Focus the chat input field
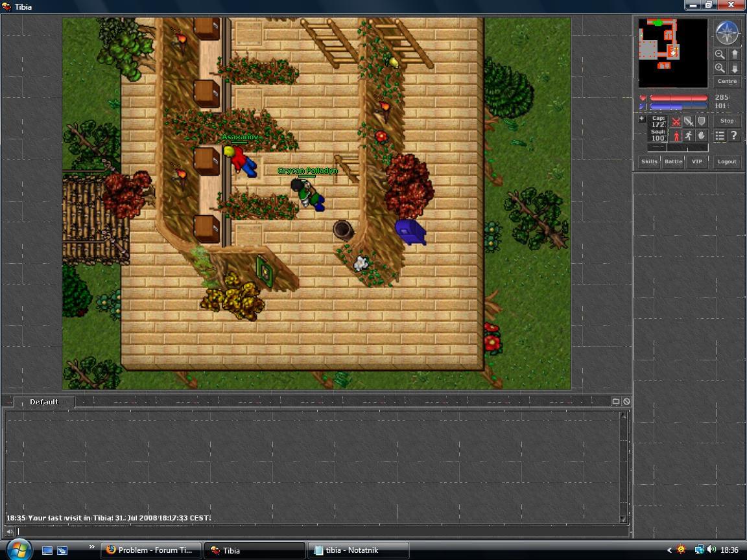This screenshot has height=560, width=747. click(322, 531)
